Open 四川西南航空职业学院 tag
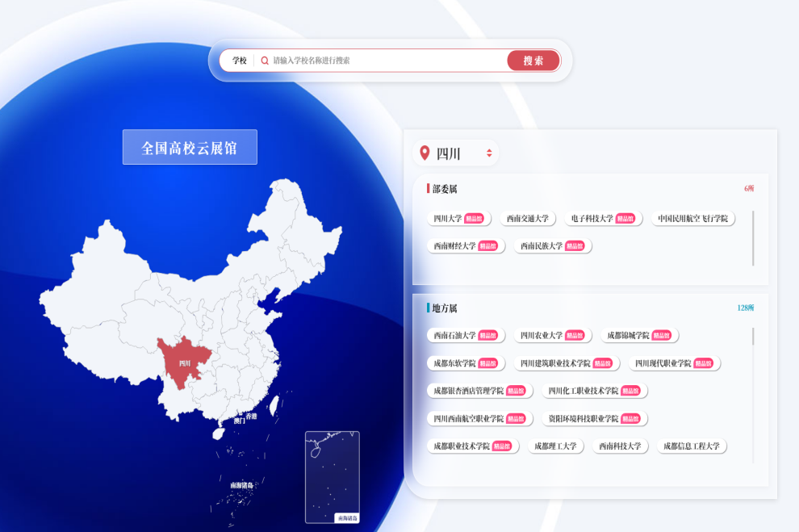 [x=479, y=418]
